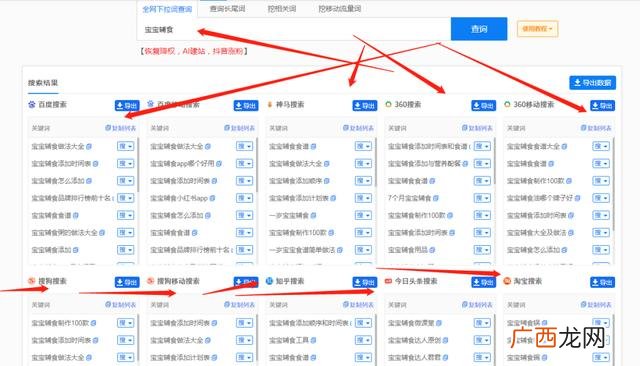The height and width of the screenshot is (366, 640).
Task: Open 搜 dropdown for 宝宝辅食怎么添加 in 360移动搜索
Action: (x=601, y=250)
